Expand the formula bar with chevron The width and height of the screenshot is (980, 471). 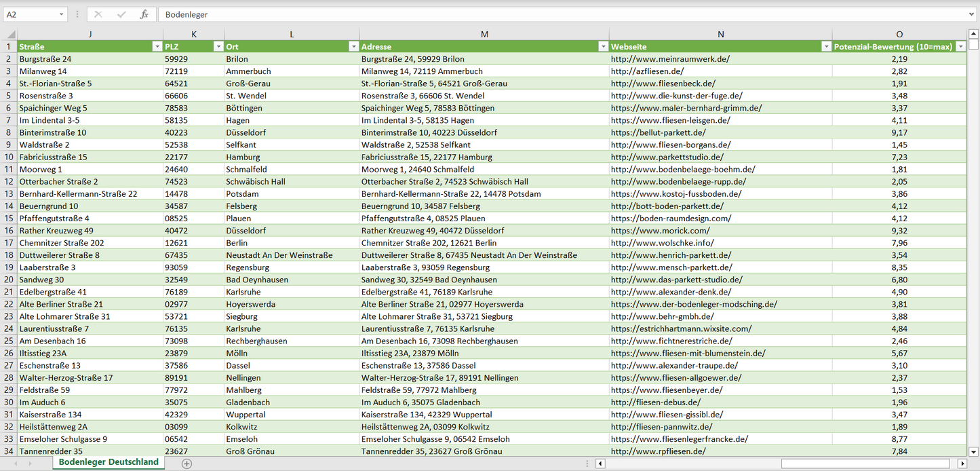pyautogui.click(x=972, y=14)
